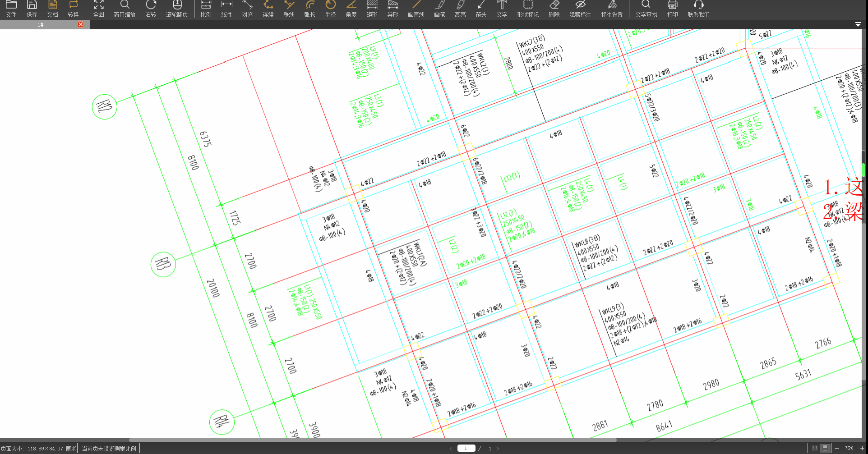Click the page size 118.89×84.07 status text
The width and height of the screenshot is (868, 454).
click(x=39, y=449)
